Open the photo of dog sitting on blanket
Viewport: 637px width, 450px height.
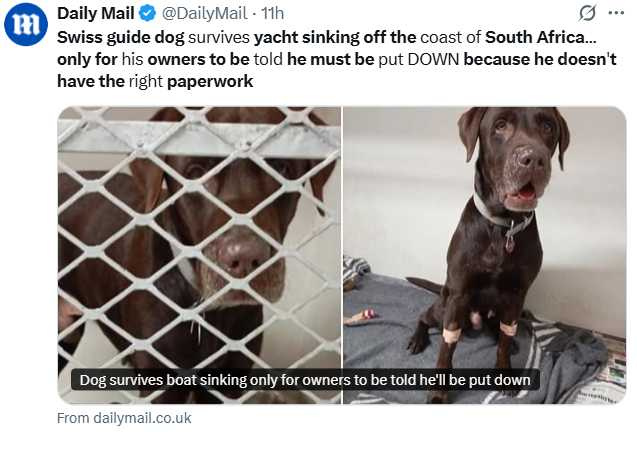pos(485,255)
